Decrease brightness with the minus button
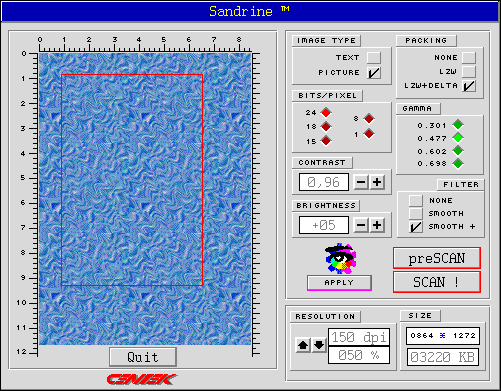This screenshot has width=501, height=391. point(361,225)
